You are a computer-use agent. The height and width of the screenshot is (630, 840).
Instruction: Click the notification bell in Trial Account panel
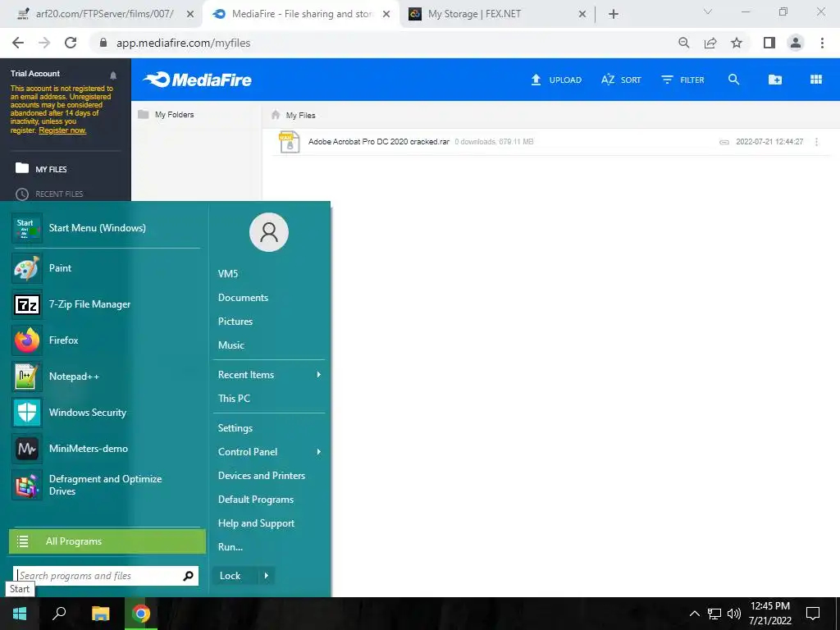click(x=113, y=75)
